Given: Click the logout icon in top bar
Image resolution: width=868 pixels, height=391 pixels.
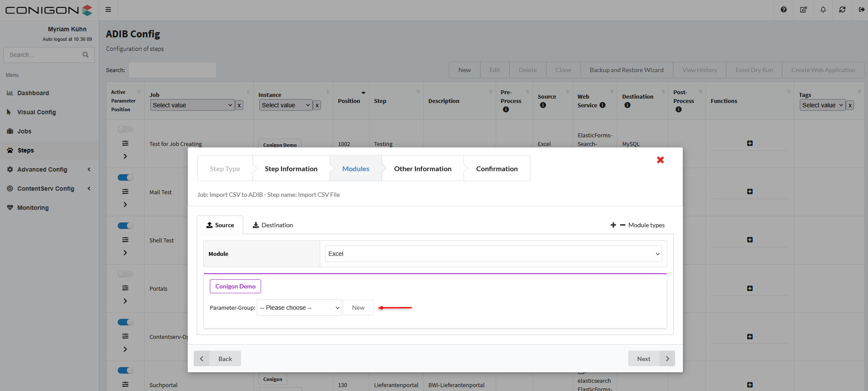Looking at the screenshot, I should (x=861, y=10).
